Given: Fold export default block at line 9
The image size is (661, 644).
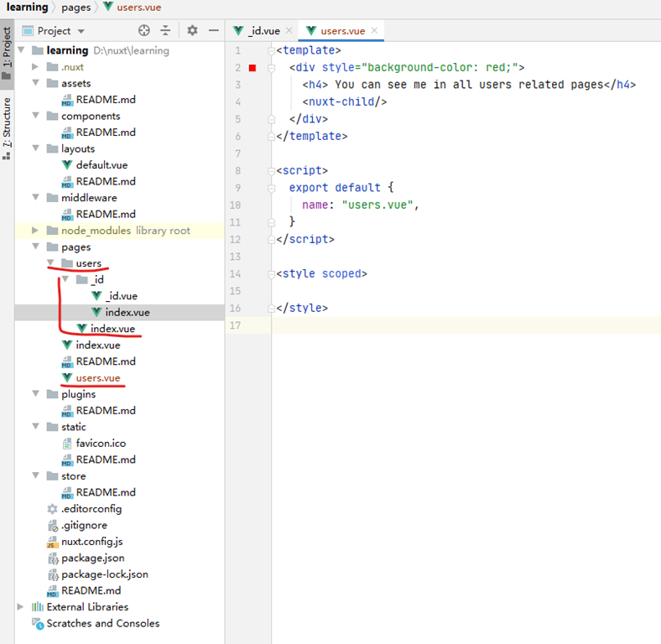Looking at the screenshot, I should pyautogui.click(x=271, y=188).
